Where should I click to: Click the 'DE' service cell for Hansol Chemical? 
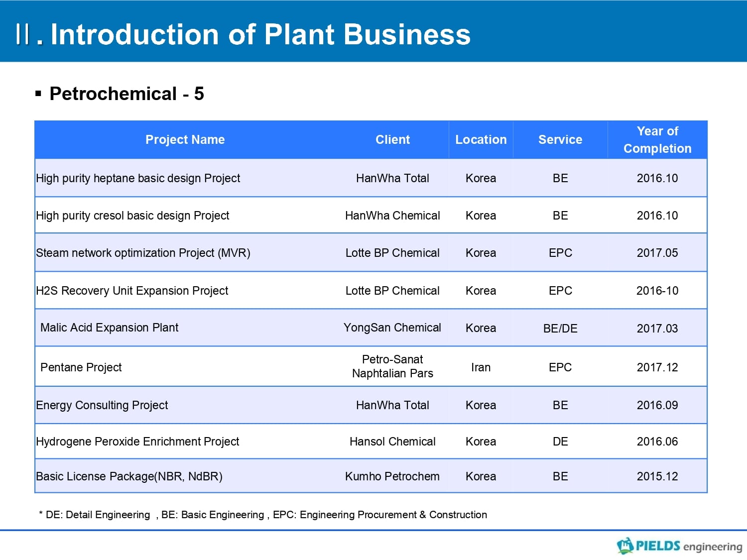point(560,442)
